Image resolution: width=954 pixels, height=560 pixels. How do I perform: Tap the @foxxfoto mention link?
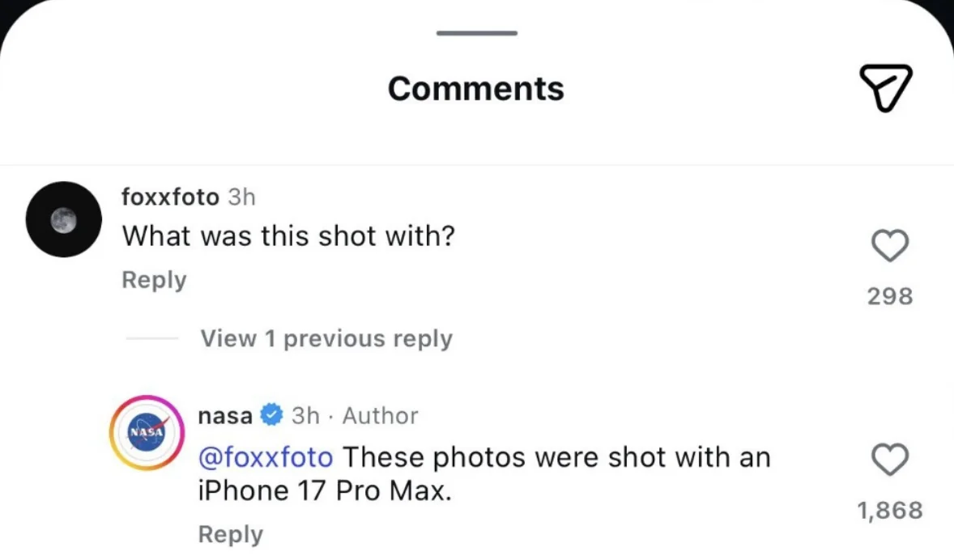click(x=266, y=457)
